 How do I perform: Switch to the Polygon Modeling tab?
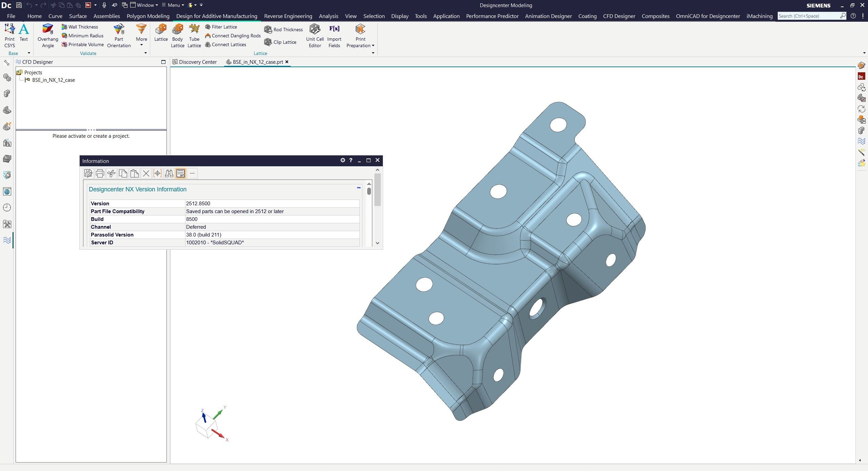(148, 16)
